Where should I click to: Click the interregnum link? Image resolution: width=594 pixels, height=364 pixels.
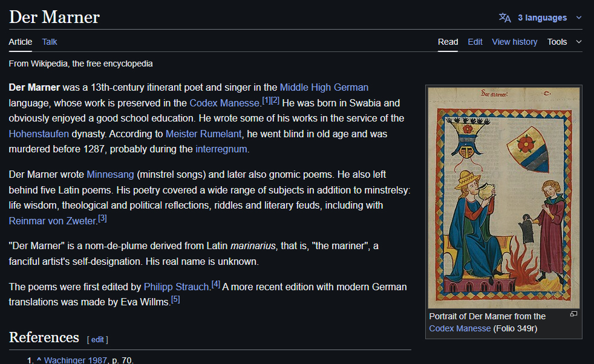[x=221, y=149]
